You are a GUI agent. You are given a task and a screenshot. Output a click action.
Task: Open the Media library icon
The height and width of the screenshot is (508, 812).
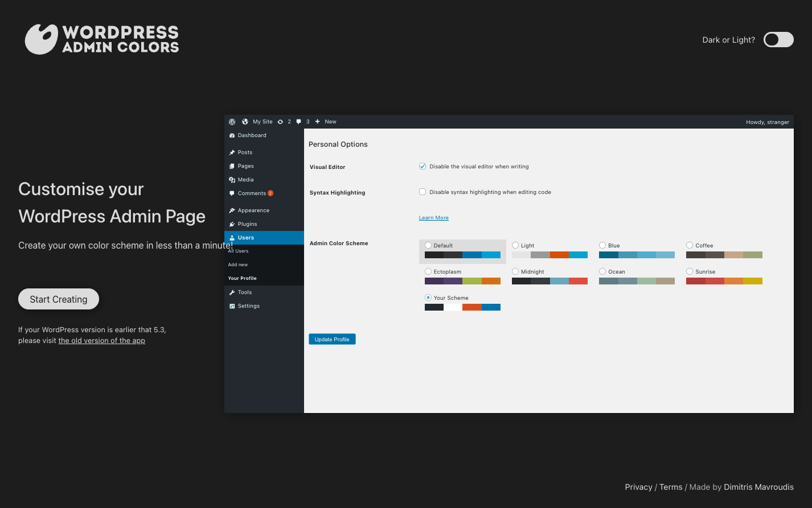click(x=232, y=179)
